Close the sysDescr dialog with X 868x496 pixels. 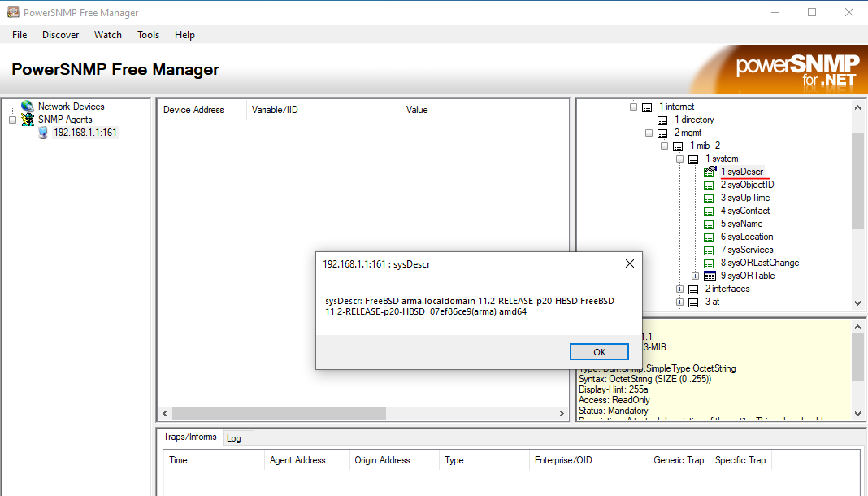pyautogui.click(x=629, y=263)
